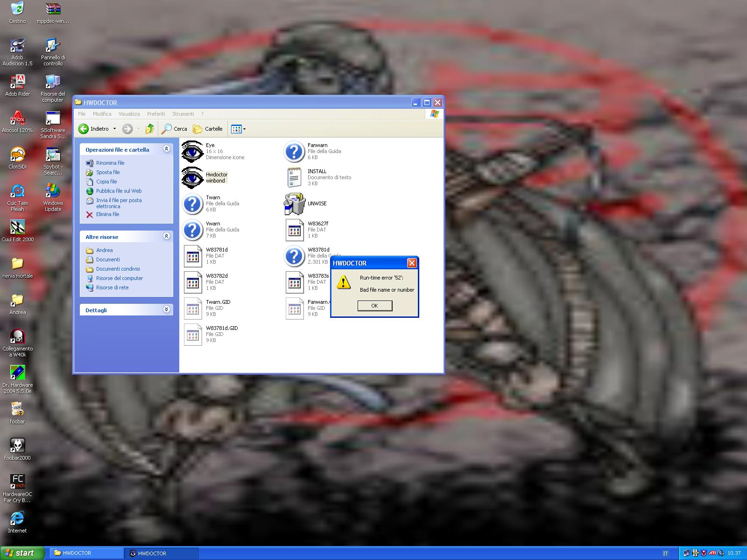Open the Cestino recycle bin
747x560 pixels.
(17, 13)
